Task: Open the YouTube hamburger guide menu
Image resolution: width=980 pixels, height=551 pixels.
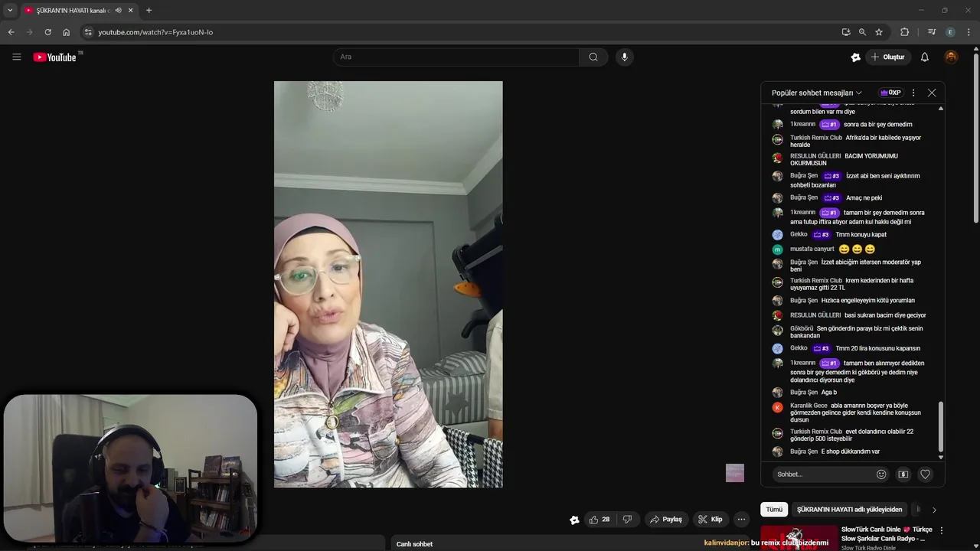Action: point(17,57)
